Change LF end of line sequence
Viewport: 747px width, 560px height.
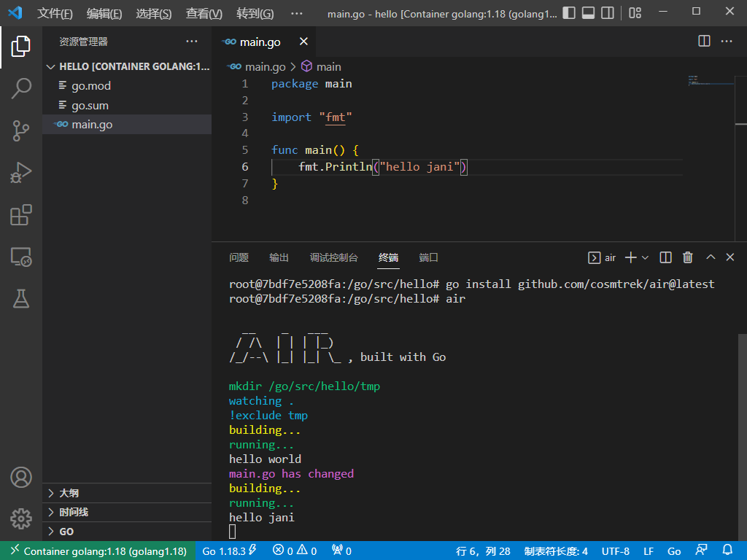(649, 551)
